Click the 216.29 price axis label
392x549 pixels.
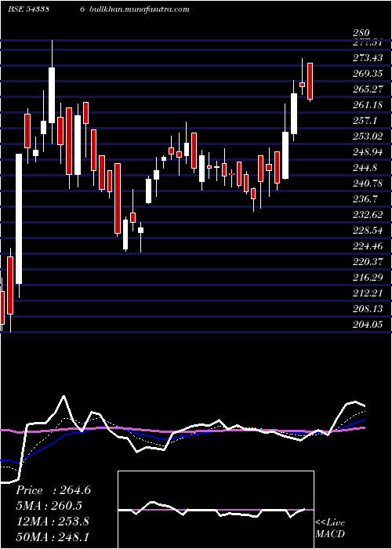tap(368, 278)
